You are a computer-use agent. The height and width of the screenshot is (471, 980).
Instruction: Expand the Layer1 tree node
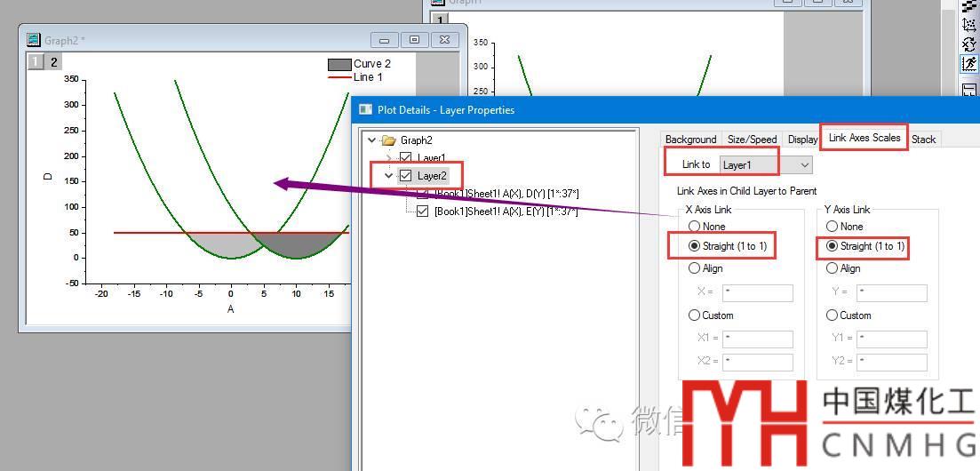pos(389,158)
